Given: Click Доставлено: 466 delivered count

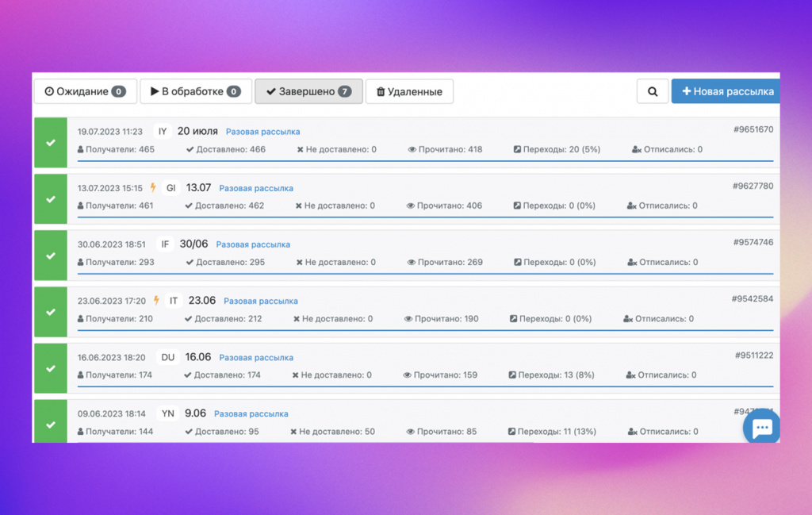Looking at the screenshot, I should coord(226,150).
